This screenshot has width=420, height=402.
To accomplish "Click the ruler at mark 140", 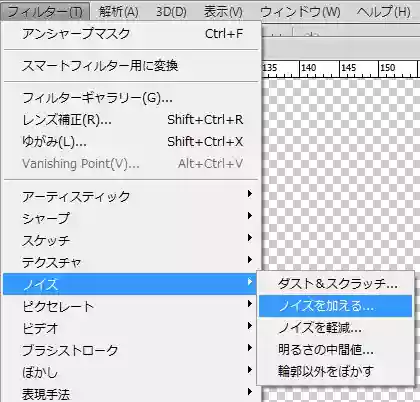I will click(309, 68).
